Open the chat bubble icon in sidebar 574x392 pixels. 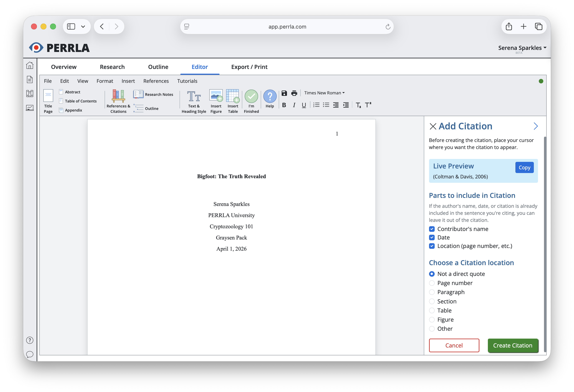tap(30, 355)
